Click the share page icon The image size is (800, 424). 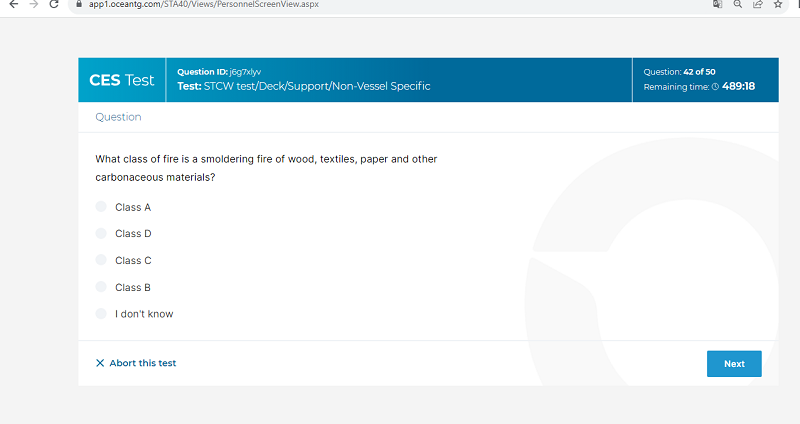point(758,4)
